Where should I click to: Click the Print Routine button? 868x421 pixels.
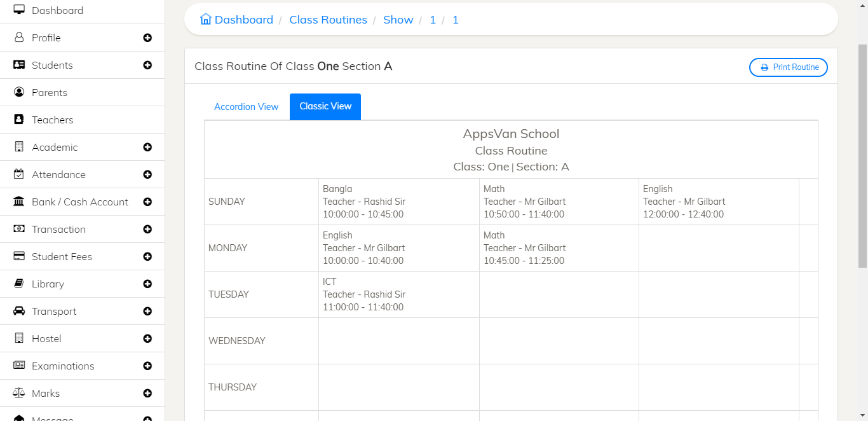788,67
